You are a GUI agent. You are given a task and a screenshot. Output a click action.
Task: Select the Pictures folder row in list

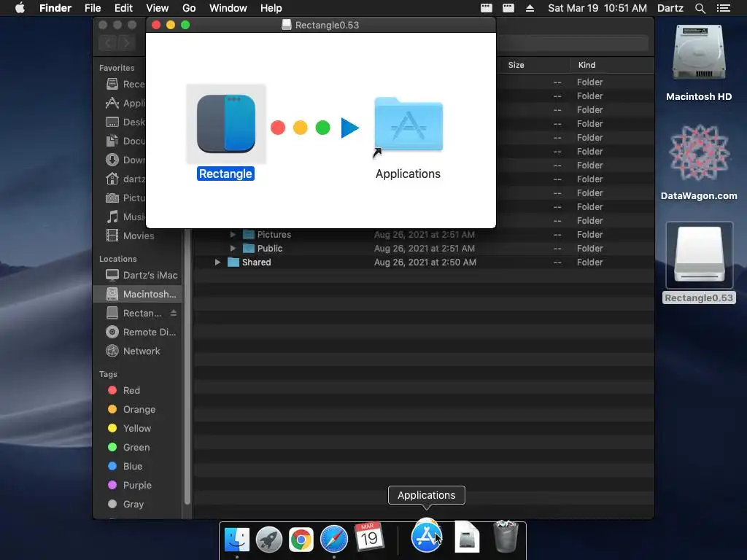pyautogui.click(x=424, y=234)
